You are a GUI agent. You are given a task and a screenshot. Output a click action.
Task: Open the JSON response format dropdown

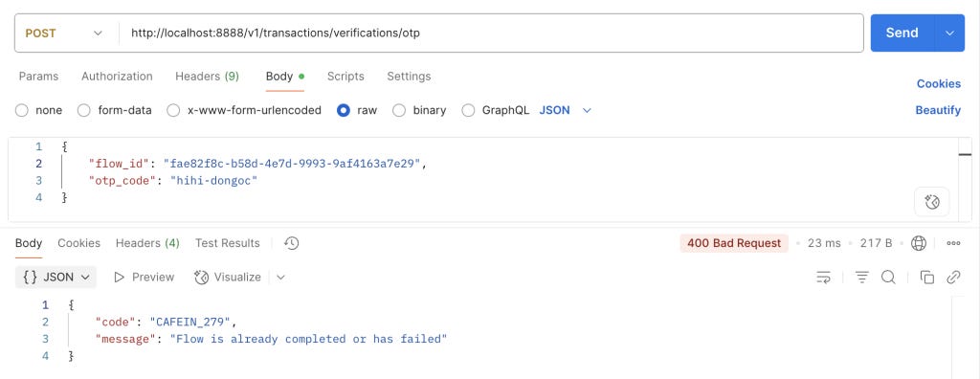coord(56,277)
